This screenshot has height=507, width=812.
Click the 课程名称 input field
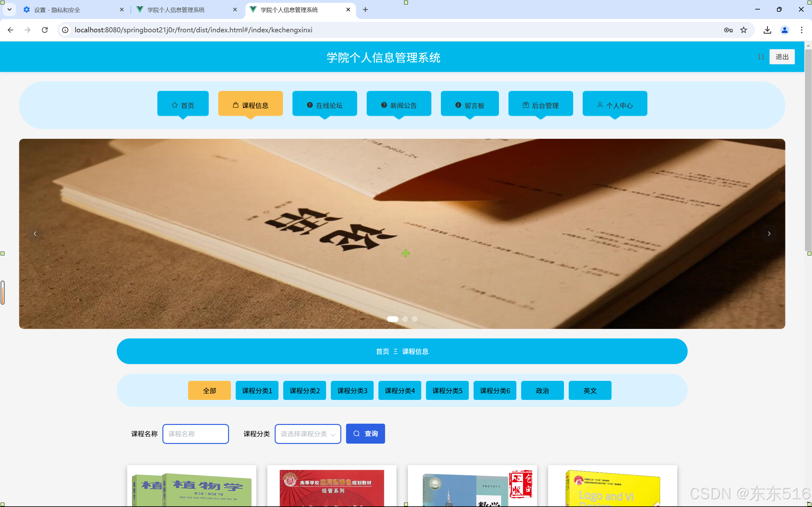(196, 434)
